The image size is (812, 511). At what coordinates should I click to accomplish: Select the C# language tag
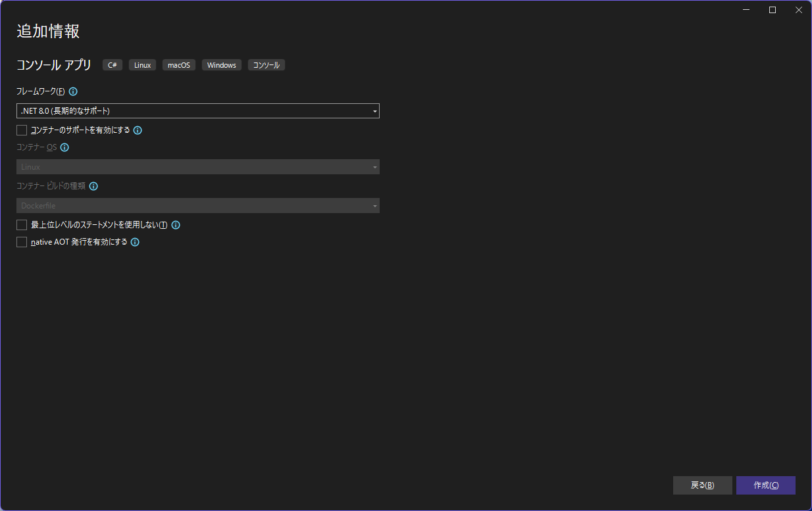pos(112,64)
